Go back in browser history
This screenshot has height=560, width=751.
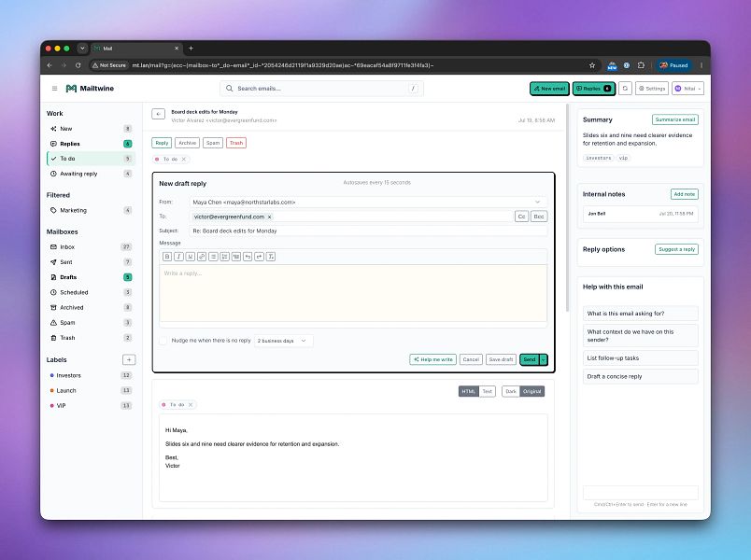[x=50, y=65]
